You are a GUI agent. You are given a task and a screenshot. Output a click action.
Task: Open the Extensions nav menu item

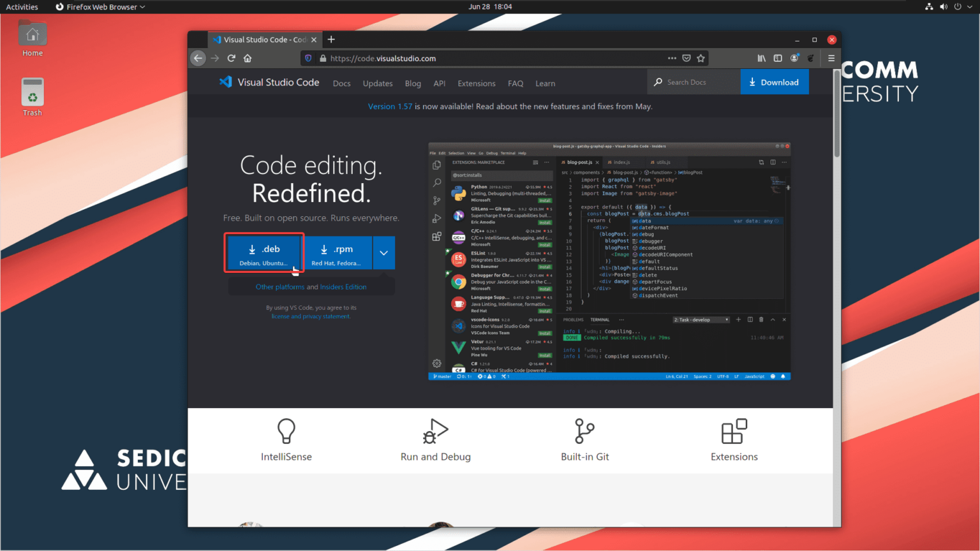point(477,84)
